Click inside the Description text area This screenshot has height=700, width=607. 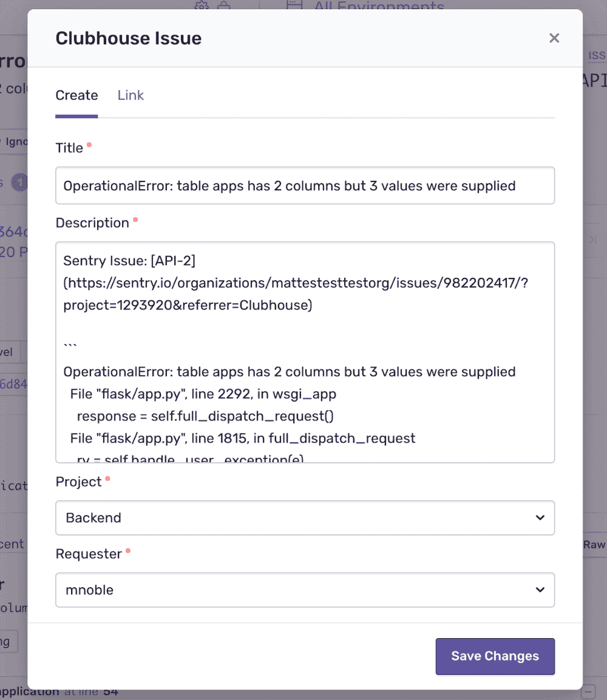(x=305, y=352)
